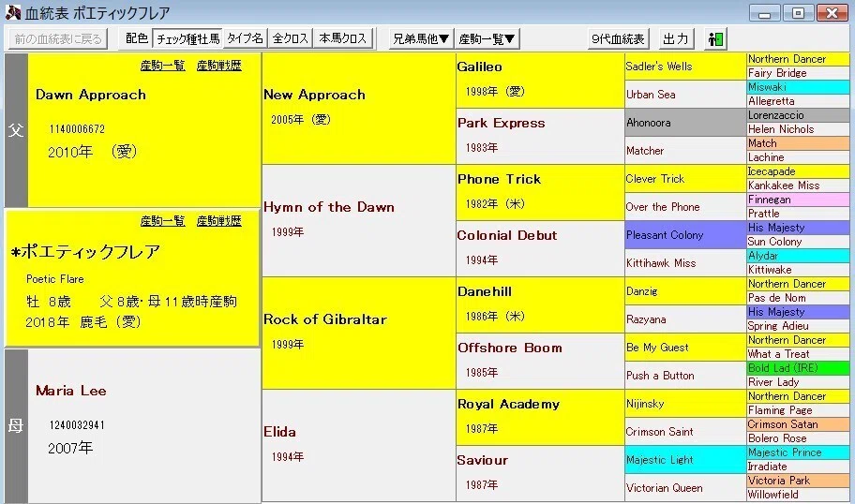Click the Razyana cell
This screenshot has width=855, height=504.
coord(685,319)
